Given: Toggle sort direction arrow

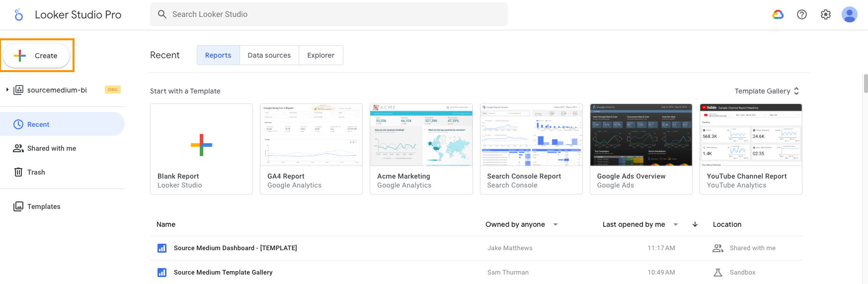Looking at the screenshot, I should pos(695,224).
